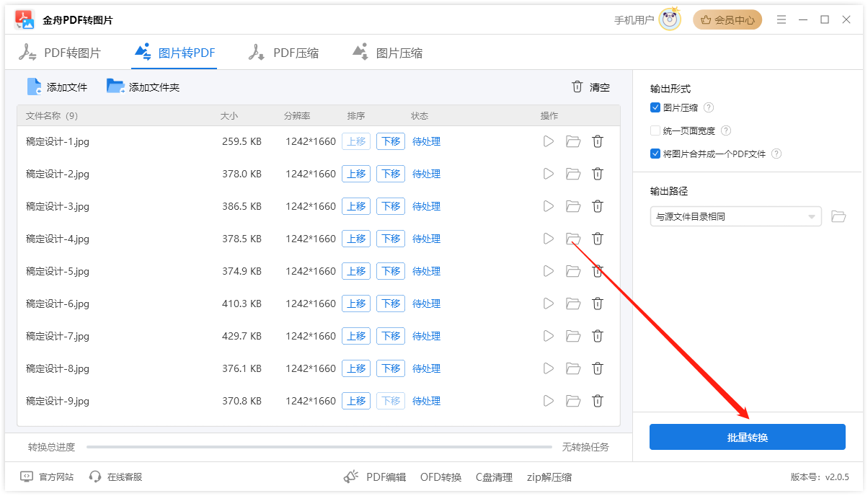Open the PDF编辑 tool in the footer
Screen dimensions: 868x496
point(387,477)
